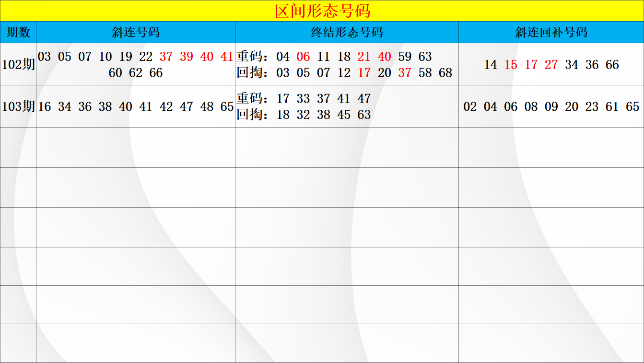Select the red 41 in 102期 斜连号码
This screenshot has height=363, width=644.
(227, 57)
